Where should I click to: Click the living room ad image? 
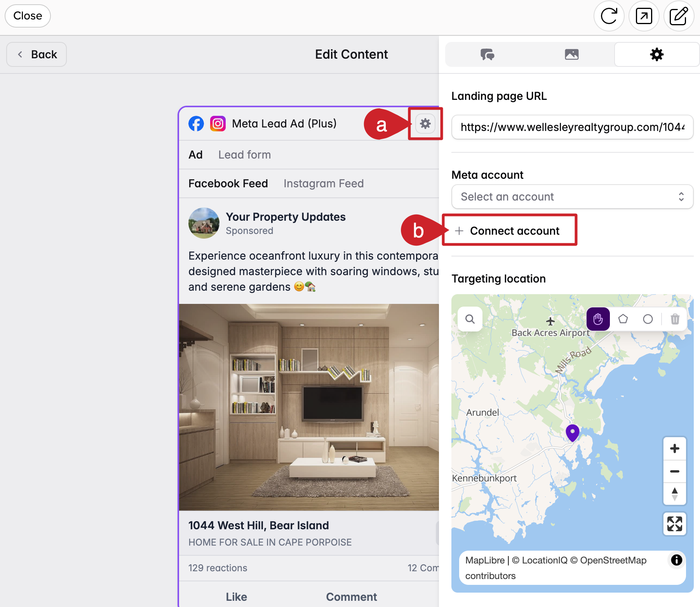(x=309, y=407)
